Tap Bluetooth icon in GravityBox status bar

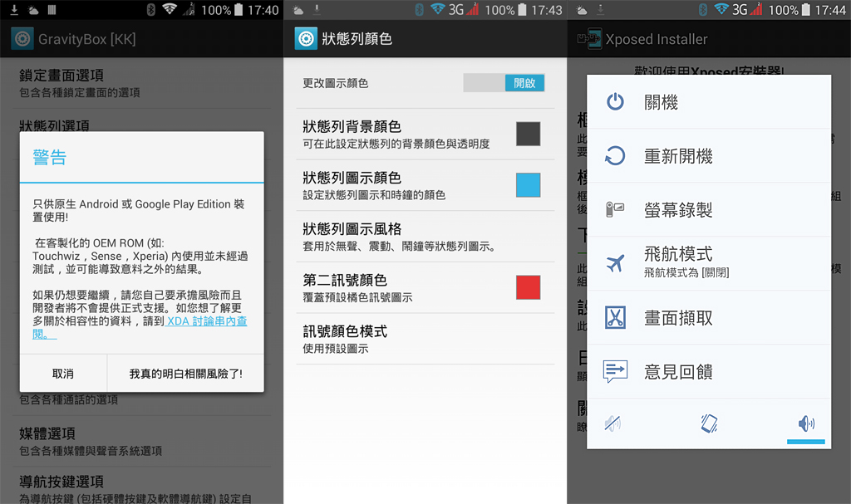tap(151, 10)
